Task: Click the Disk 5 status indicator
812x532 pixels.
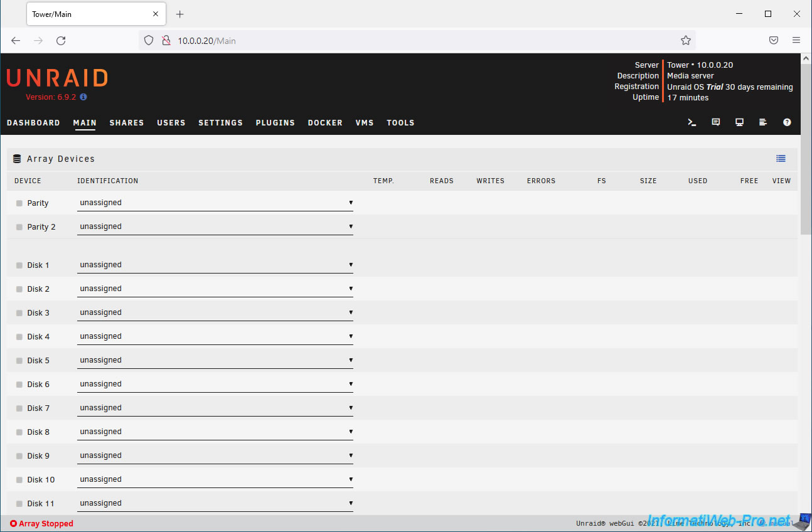Action: pos(19,361)
